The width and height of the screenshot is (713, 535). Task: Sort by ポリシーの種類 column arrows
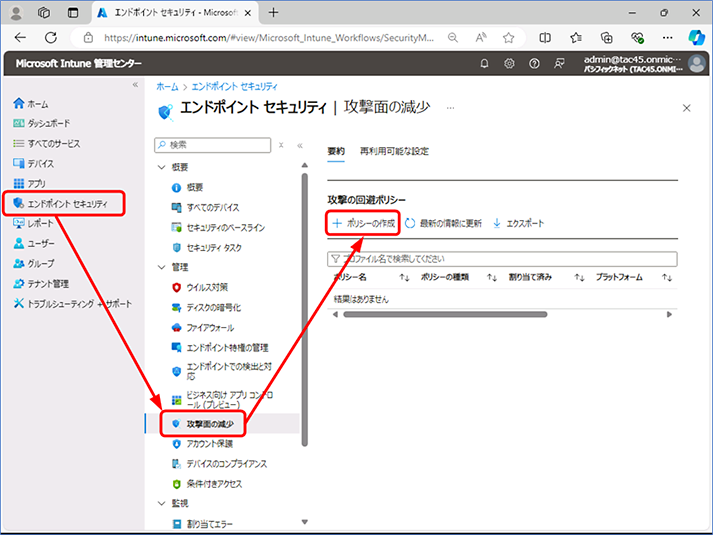tap(492, 277)
